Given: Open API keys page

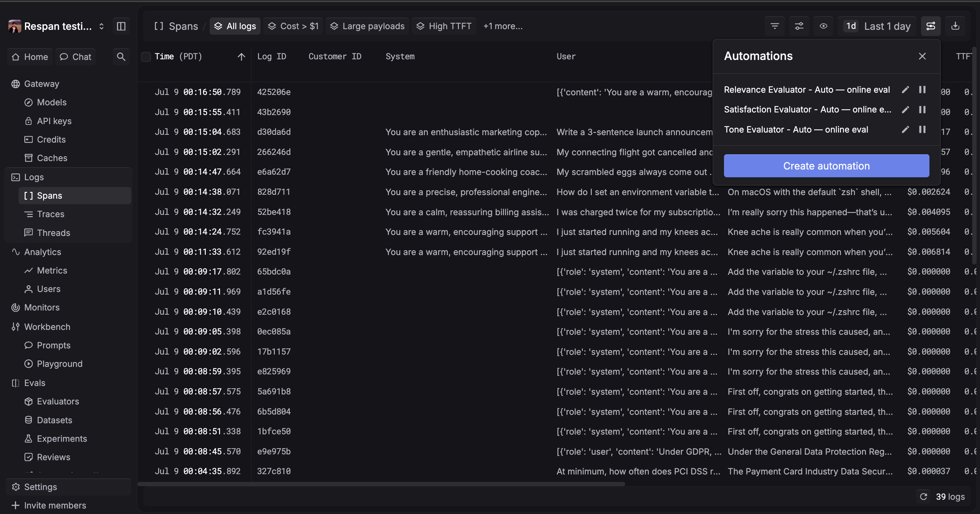Looking at the screenshot, I should click(54, 121).
